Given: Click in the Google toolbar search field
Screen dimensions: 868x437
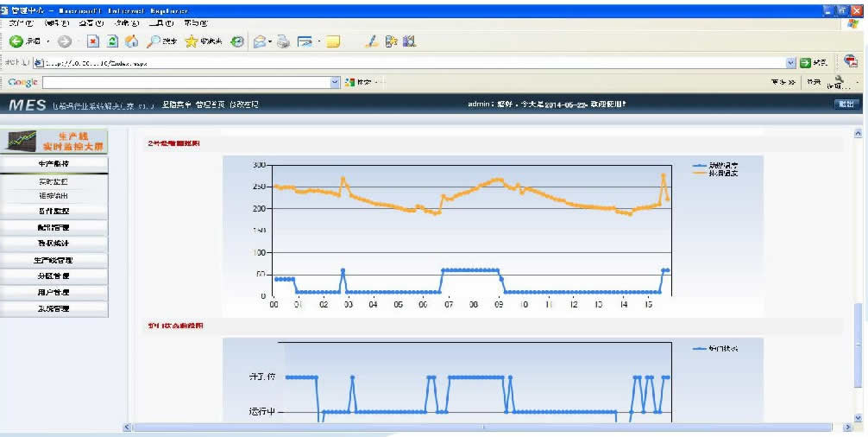Looking at the screenshot, I should (x=186, y=82).
